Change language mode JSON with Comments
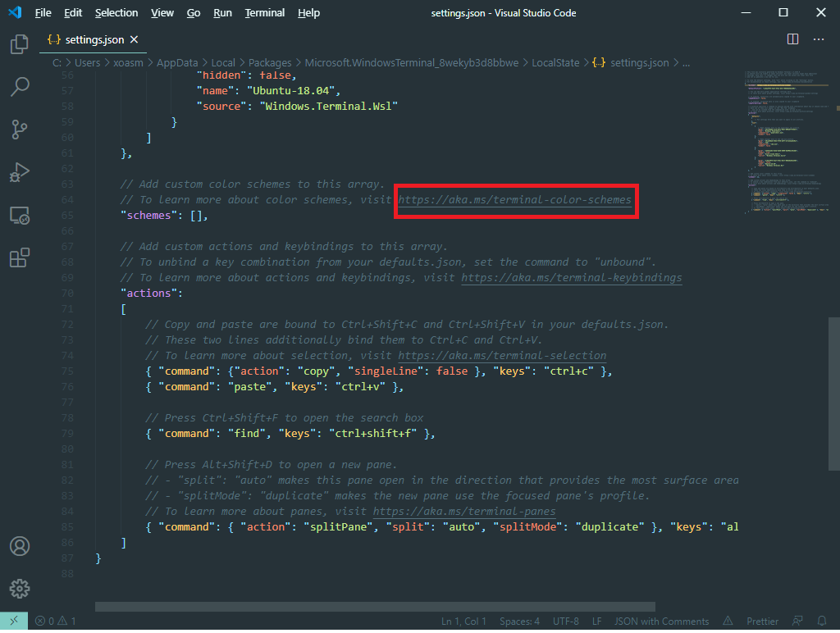This screenshot has height=633, width=840. tap(662, 622)
